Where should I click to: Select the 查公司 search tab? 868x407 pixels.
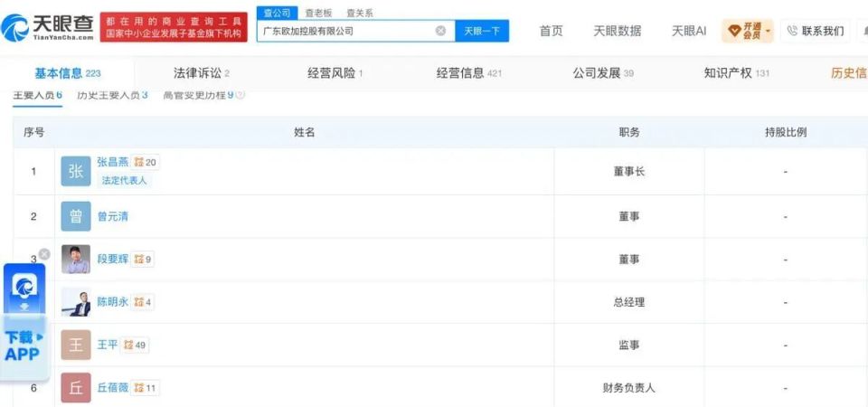(x=277, y=13)
